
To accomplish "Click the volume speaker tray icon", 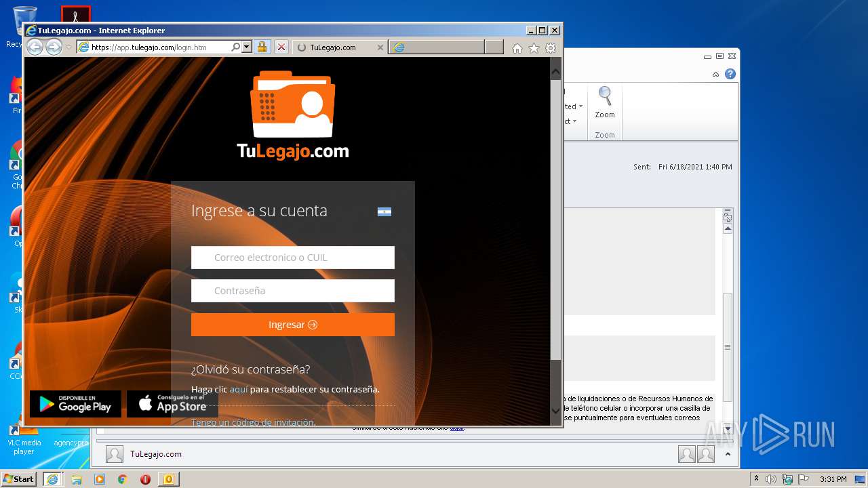I will [771, 479].
